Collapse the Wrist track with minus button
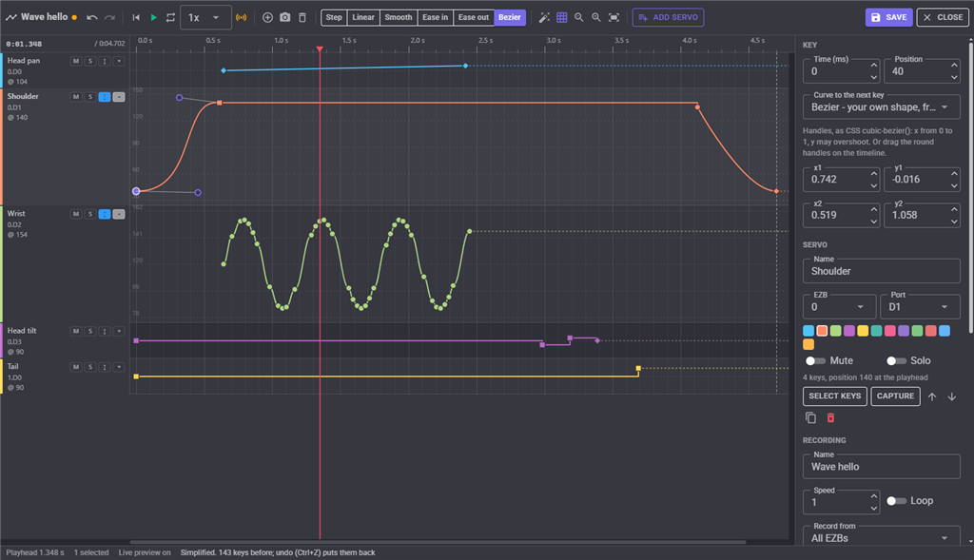Screen dimensions: 974x560 119,214
